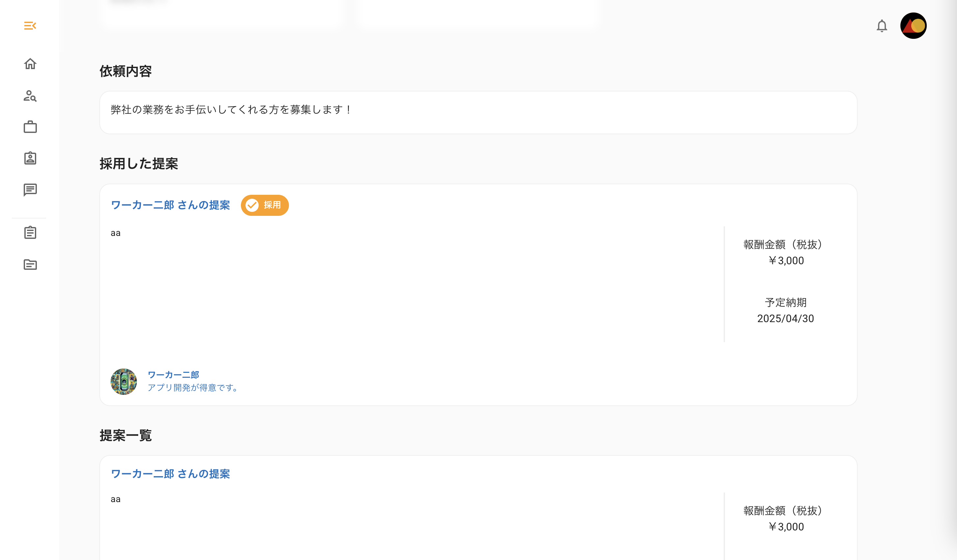Click the 採用した提案 heading
Viewport: 957px width, 560px height.
click(x=139, y=164)
